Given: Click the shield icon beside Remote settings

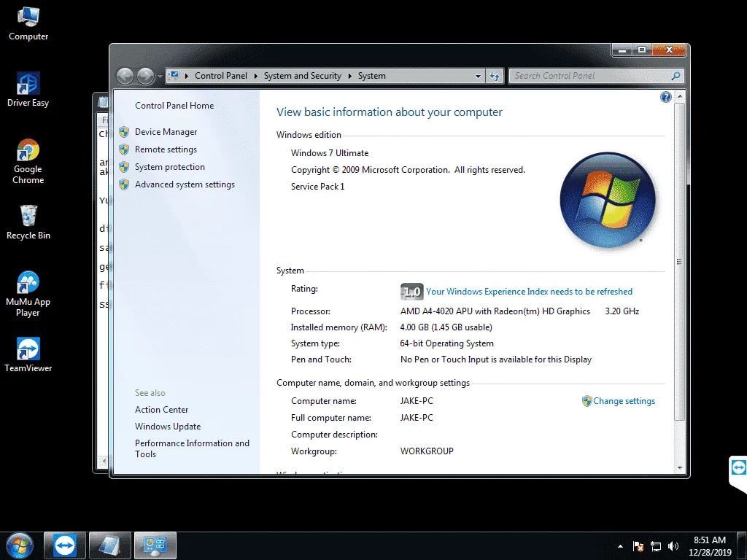Looking at the screenshot, I should coord(124,149).
